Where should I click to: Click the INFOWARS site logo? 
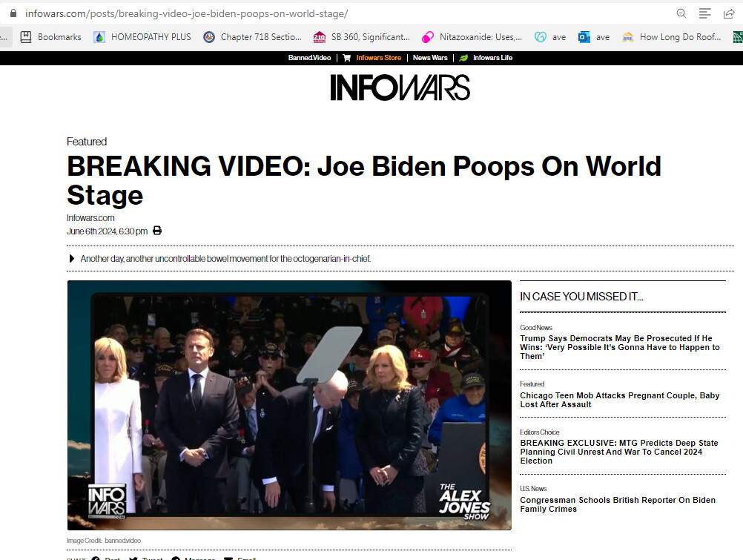[x=400, y=88]
